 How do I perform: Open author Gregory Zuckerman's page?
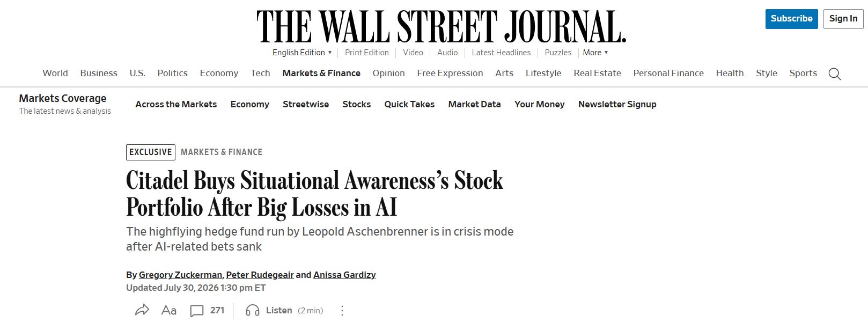(x=180, y=275)
